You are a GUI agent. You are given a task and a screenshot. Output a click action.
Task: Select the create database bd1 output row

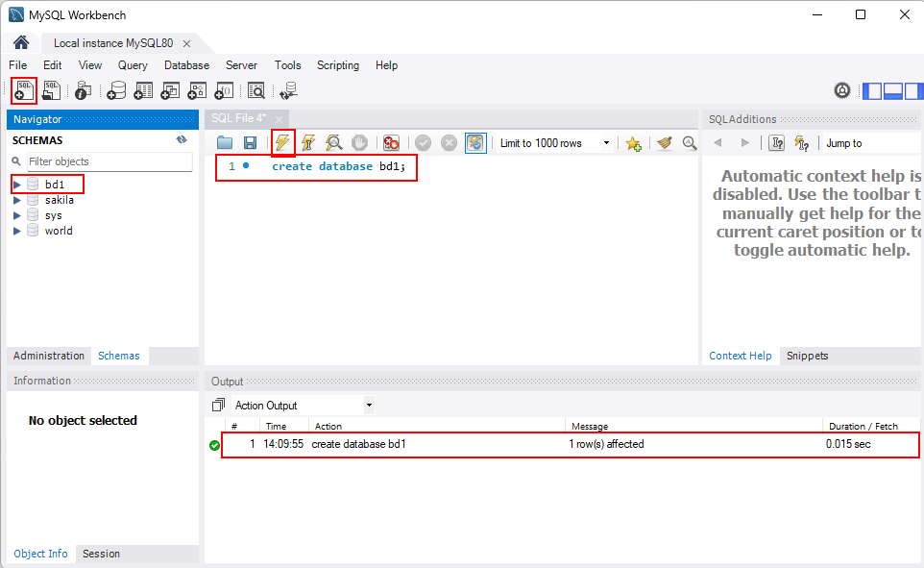(x=570, y=444)
